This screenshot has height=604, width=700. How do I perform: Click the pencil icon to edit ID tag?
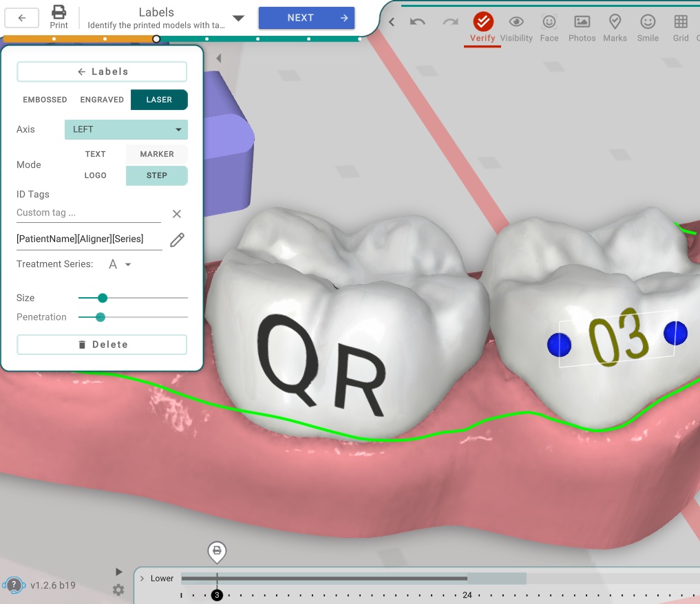177,239
